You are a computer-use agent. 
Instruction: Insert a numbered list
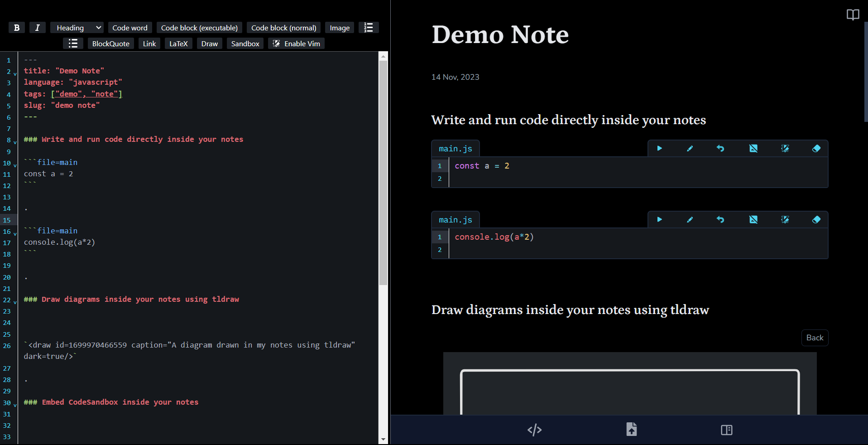(x=369, y=28)
